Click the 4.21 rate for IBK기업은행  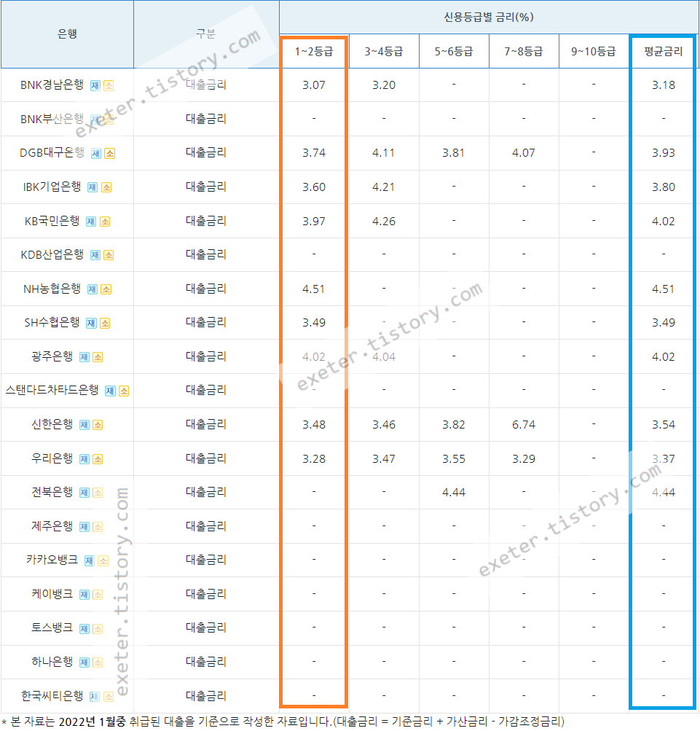(x=384, y=187)
